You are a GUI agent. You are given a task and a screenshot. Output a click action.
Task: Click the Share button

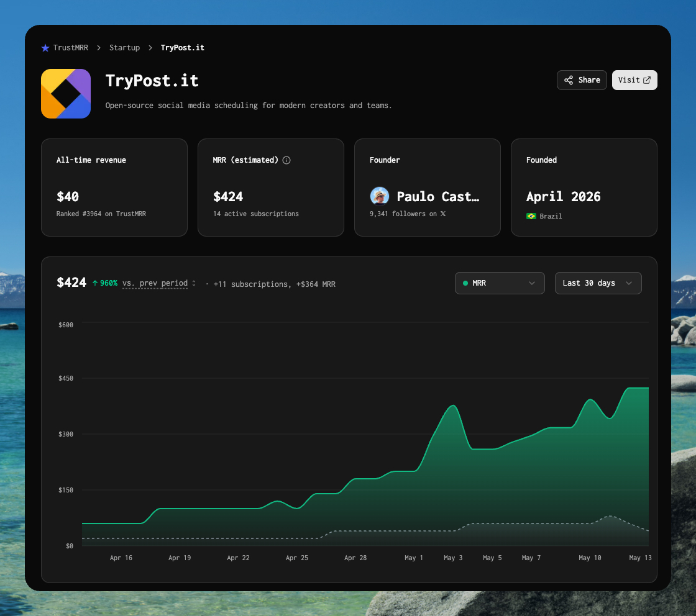[582, 80]
